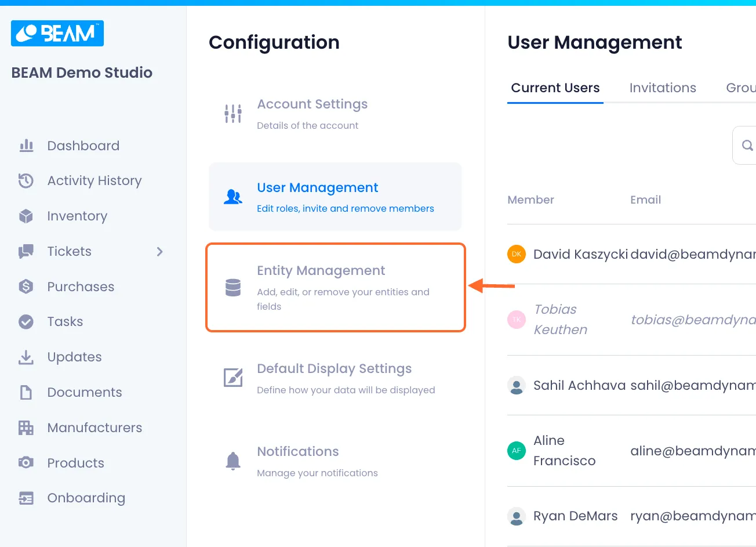The width and height of the screenshot is (756, 547).
Task: Click the Purchases dollar icon
Action: pyautogui.click(x=26, y=287)
